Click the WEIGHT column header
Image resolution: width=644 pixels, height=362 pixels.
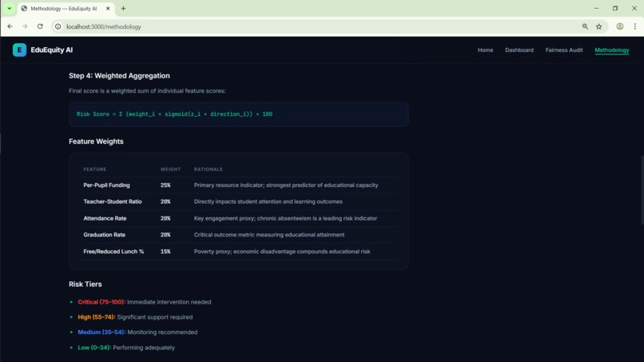tap(170, 169)
